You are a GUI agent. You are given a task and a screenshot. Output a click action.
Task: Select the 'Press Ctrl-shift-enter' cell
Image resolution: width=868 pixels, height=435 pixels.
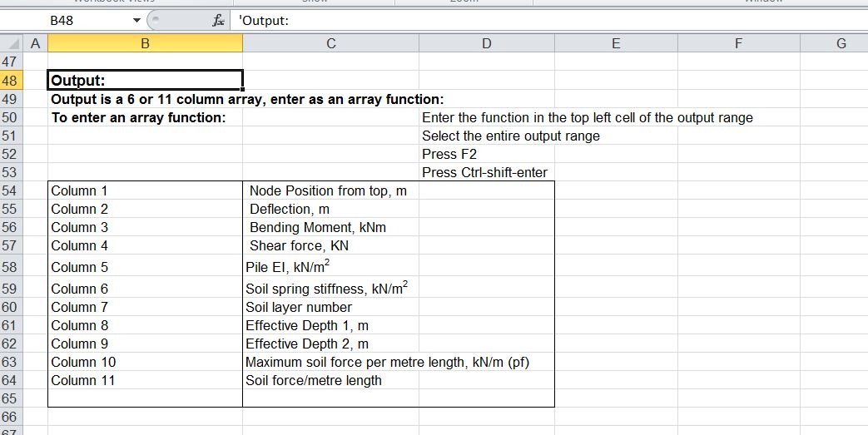pyautogui.click(x=486, y=172)
